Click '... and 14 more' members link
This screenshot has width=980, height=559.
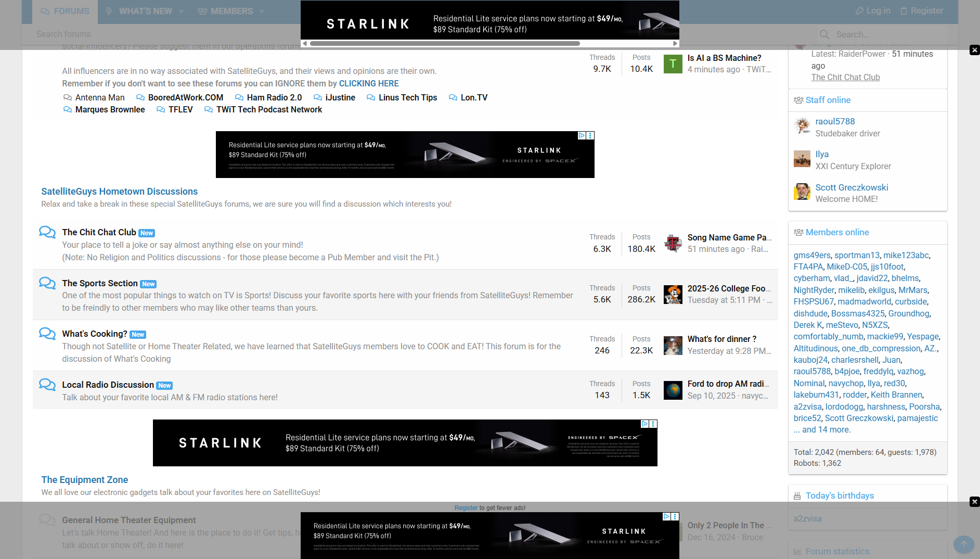click(822, 429)
